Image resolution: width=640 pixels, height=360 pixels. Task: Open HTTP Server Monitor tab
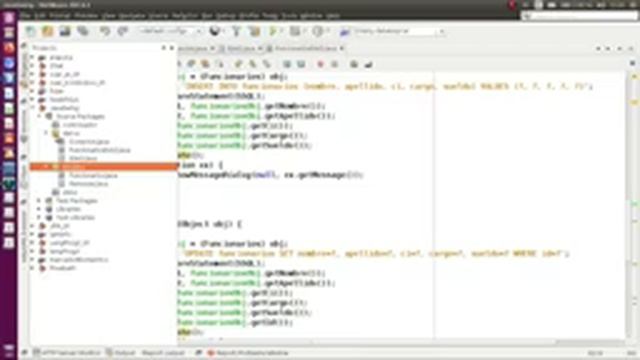(67, 353)
